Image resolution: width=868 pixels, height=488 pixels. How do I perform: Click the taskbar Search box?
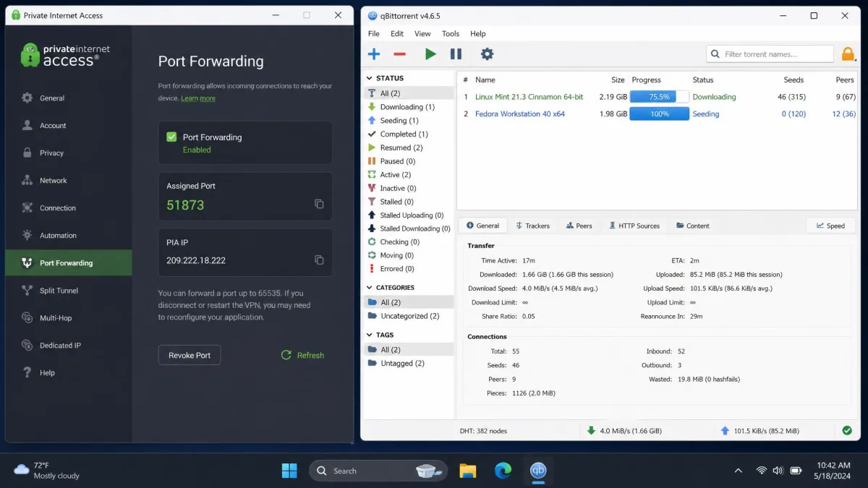coord(378,471)
